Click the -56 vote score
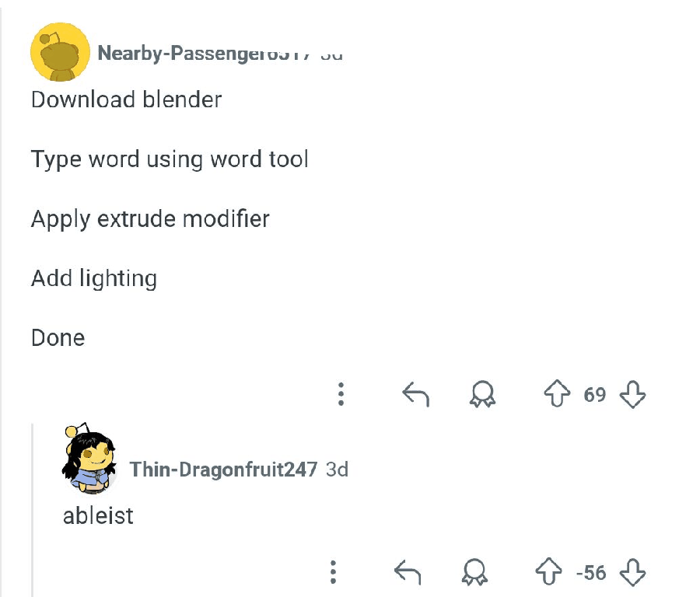 click(x=591, y=573)
